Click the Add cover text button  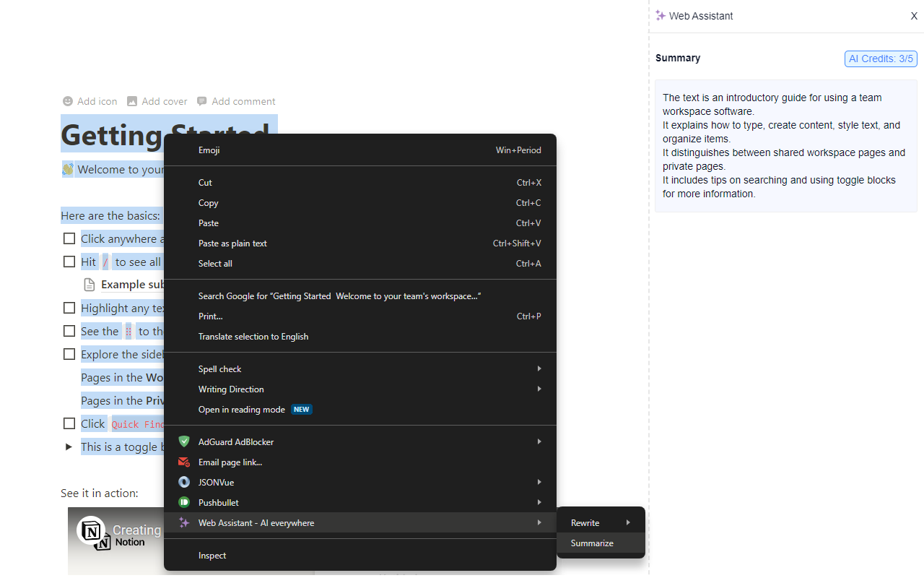pos(165,101)
